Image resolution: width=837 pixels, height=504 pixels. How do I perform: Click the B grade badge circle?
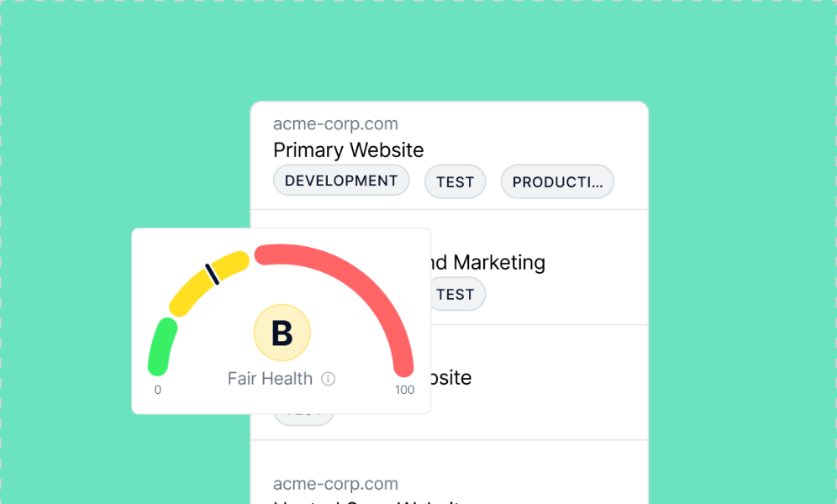[x=282, y=333]
